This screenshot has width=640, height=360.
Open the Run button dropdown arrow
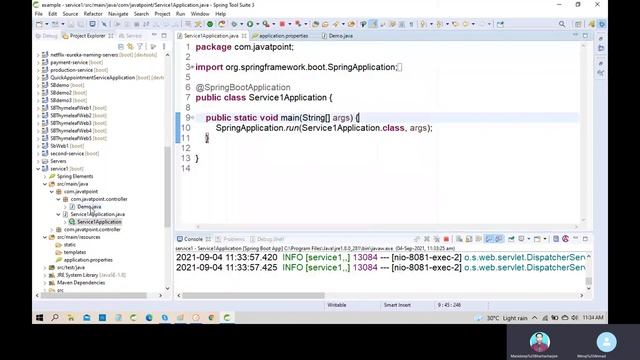(x=258, y=24)
